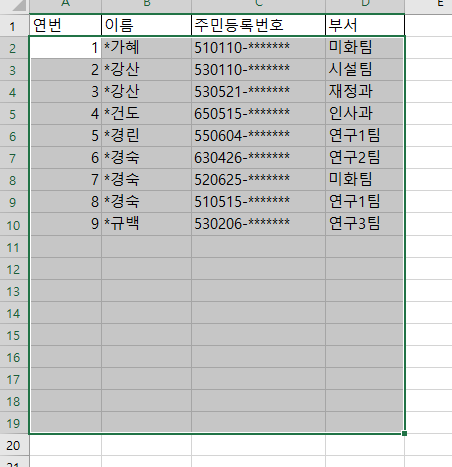Click row header 15
This screenshot has height=467, width=452.
point(14,334)
